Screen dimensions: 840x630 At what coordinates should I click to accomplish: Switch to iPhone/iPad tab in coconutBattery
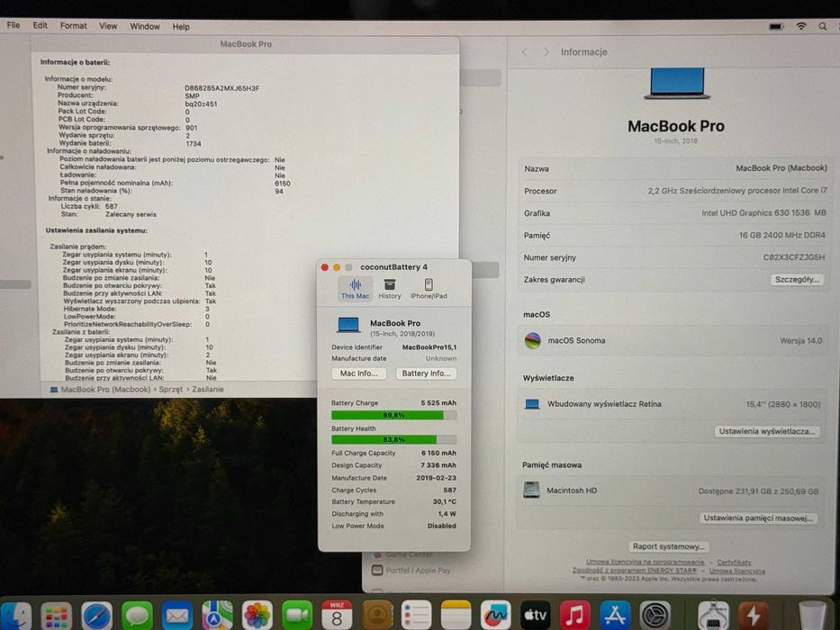click(x=429, y=289)
